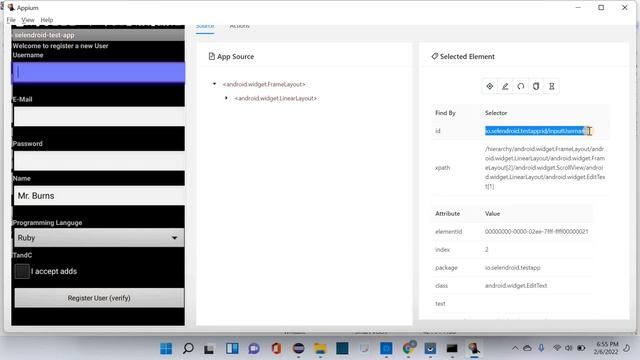640x360 pixels.
Task: Click the selendroid-test-app title bar
Action: 98,35
